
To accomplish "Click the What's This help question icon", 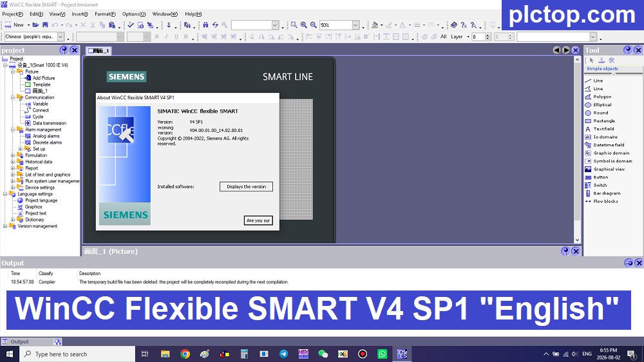I will click(463, 25).
